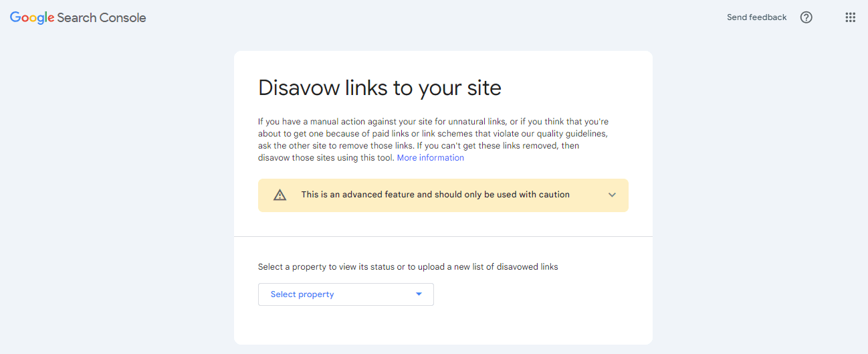Click the Search Console product name
Viewport: 868px width, 354px height.
pyautogui.click(x=102, y=18)
